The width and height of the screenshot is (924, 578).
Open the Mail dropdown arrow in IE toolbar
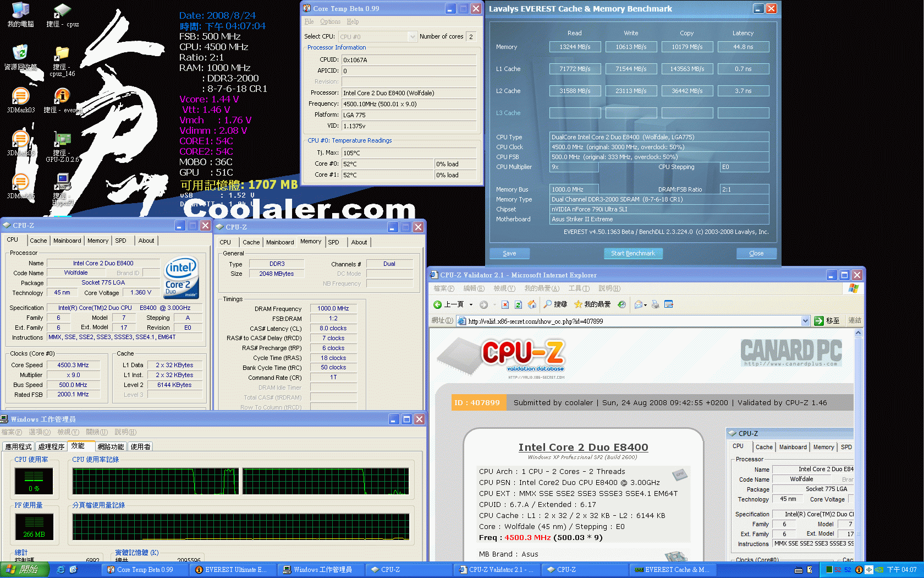[645, 304]
